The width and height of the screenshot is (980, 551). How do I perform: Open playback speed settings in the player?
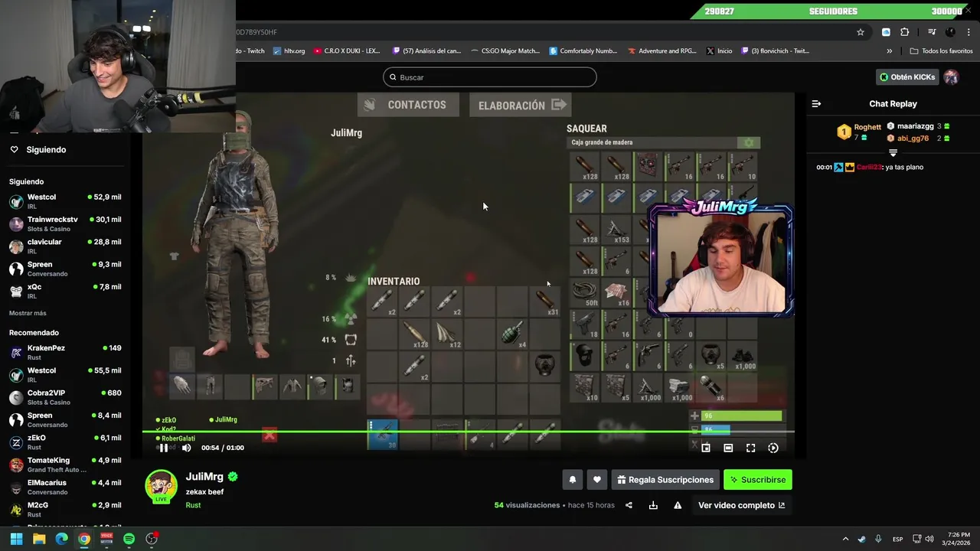pos(773,448)
